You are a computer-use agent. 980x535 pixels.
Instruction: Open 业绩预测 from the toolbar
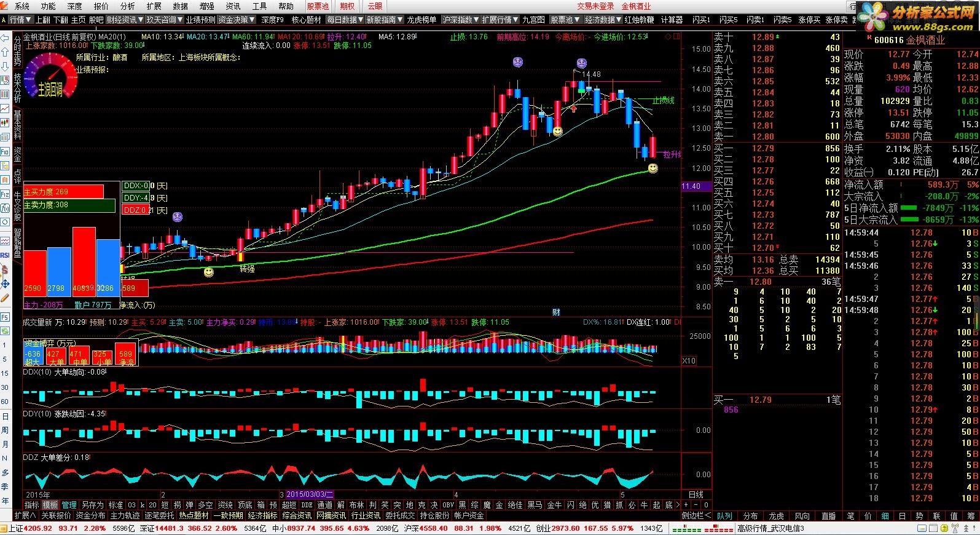coord(200,20)
